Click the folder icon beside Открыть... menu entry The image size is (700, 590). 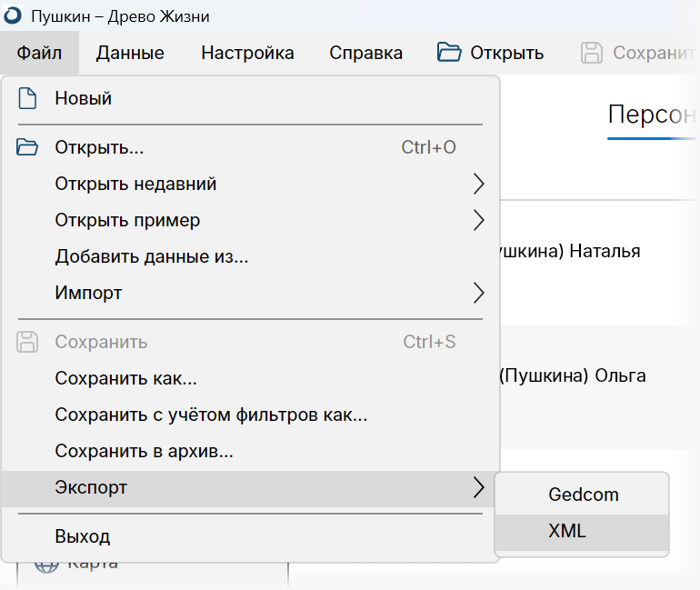pyautogui.click(x=27, y=147)
